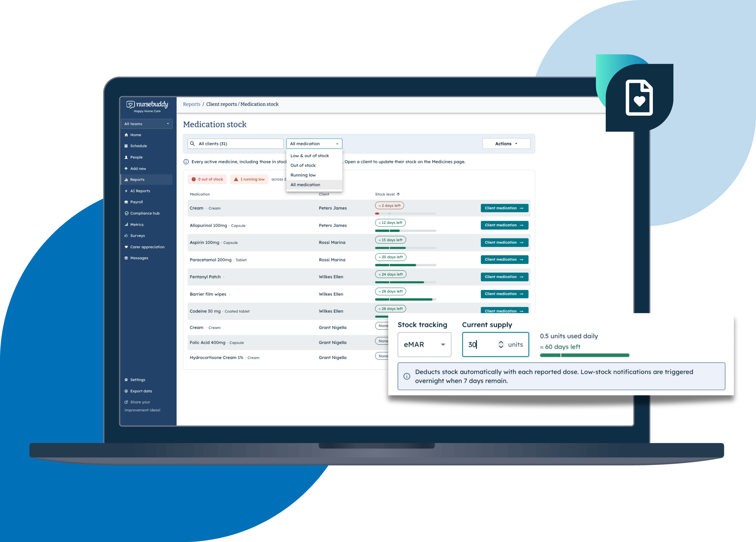Click the heart document badge icon

(x=639, y=98)
